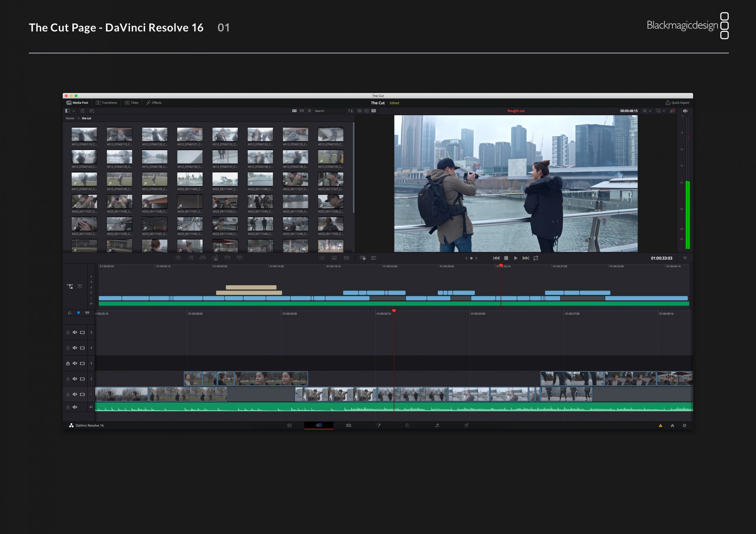Switch to the Effects tab
This screenshot has width=756, height=534.
(x=154, y=103)
